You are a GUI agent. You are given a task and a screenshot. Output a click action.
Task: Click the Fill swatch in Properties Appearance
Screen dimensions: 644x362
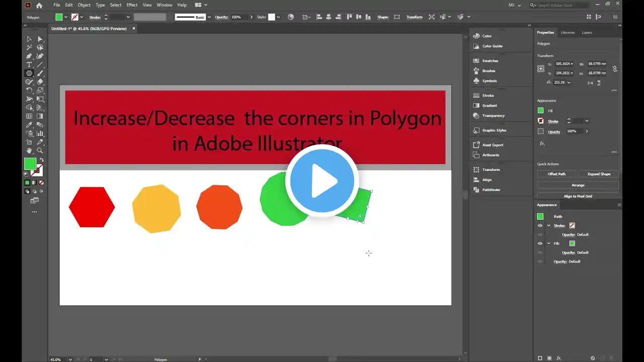pos(540,111)
